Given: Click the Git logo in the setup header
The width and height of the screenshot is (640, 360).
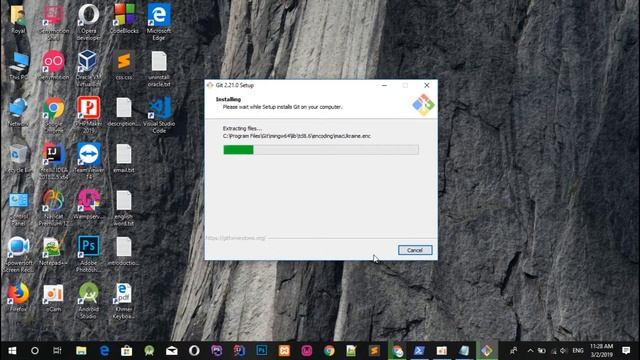Looking at the screenshot, I should click(423, 105).
